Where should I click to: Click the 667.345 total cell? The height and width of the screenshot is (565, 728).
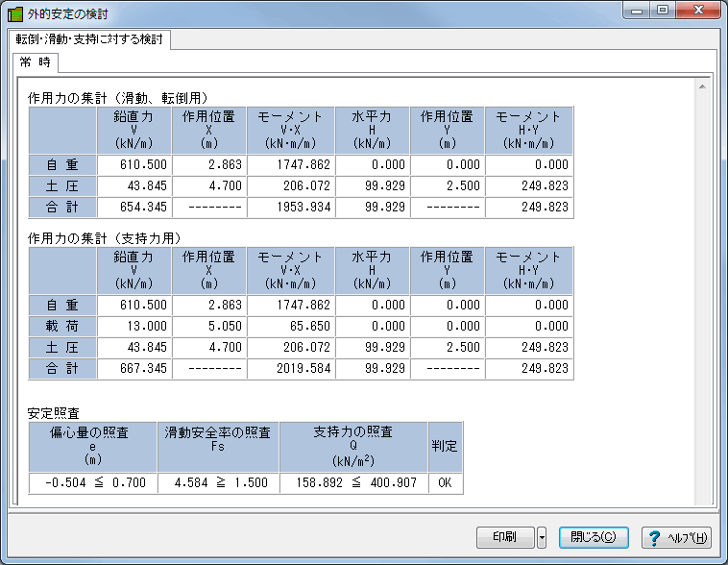pyautogui.click(x=134, y=368)
